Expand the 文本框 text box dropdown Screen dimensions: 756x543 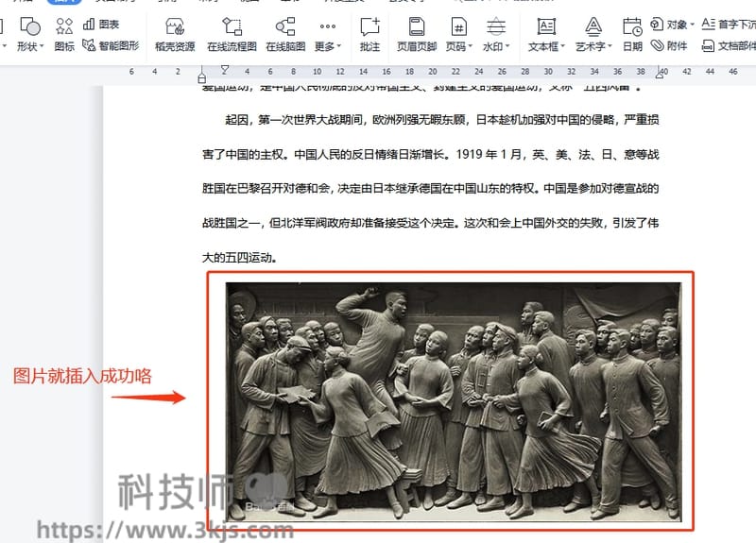click(546, 34)
